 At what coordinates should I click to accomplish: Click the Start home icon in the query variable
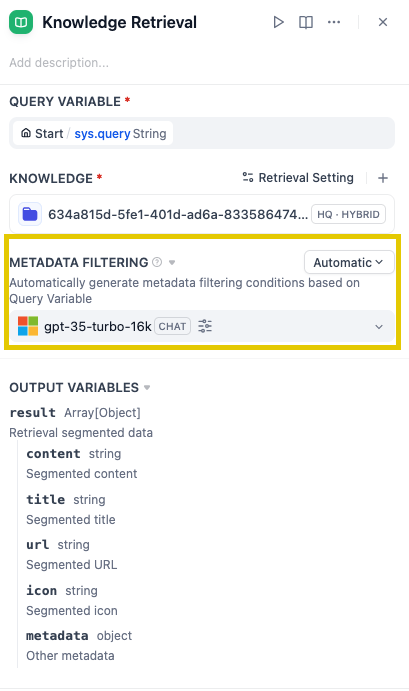26,133
